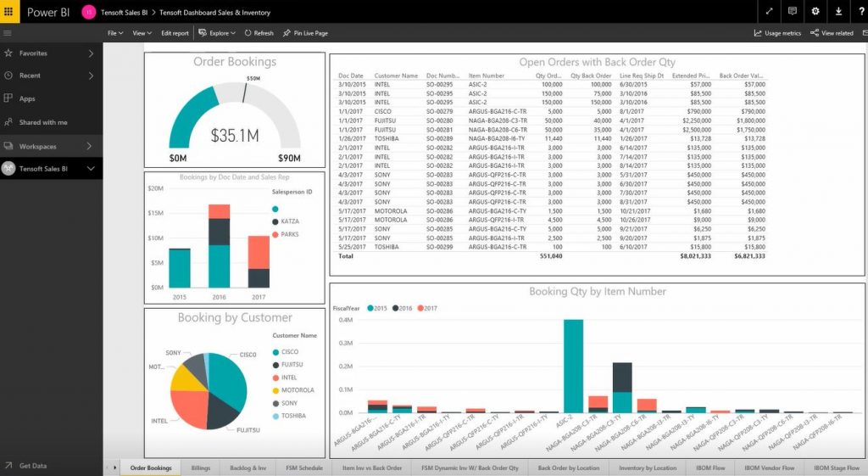868x476 pixels.
Task: Sort table by Qty Back Order column header
Action: (591, 76)
